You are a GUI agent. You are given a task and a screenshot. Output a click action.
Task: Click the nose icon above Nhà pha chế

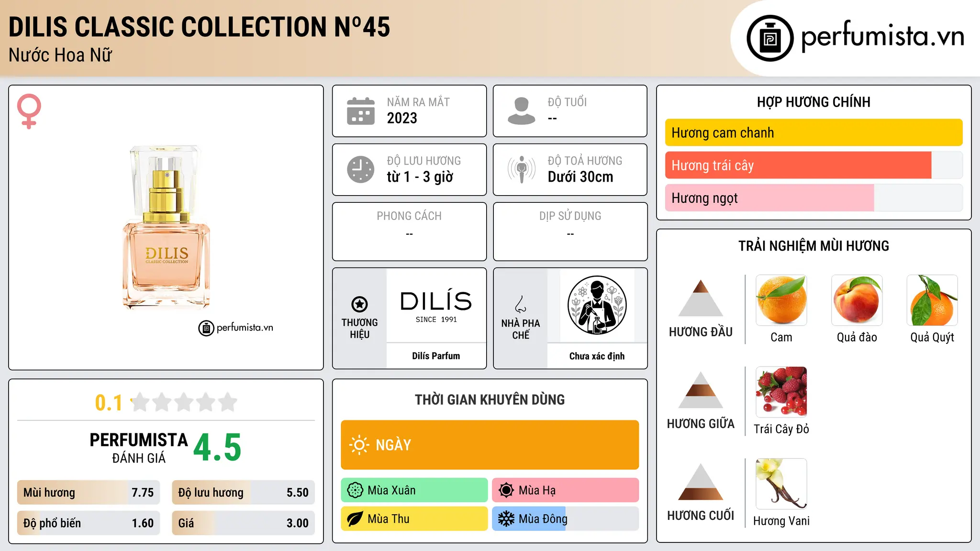[x=521, y=304]
